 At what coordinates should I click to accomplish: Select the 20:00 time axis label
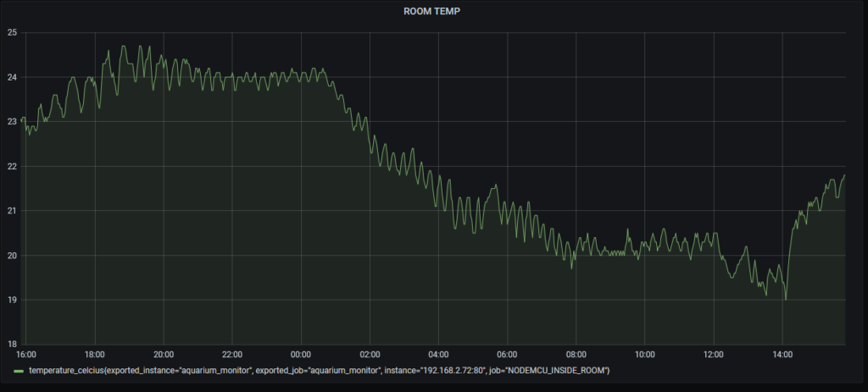[x=164, y=354]
